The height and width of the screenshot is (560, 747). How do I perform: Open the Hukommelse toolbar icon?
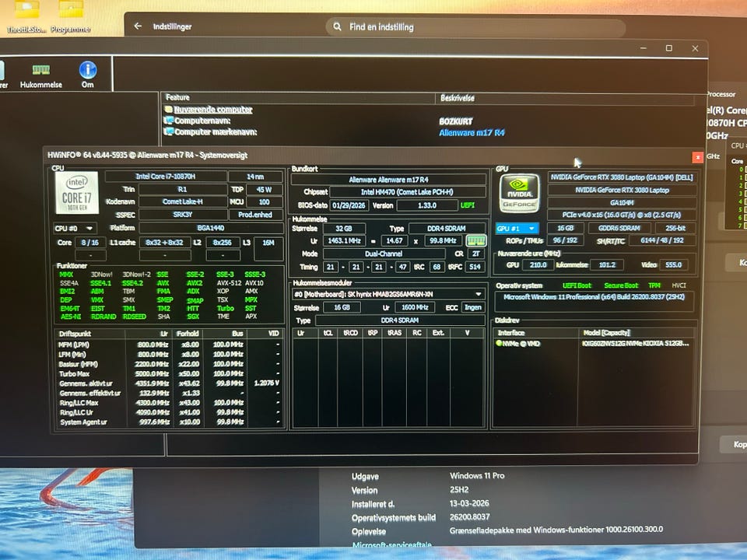point(40,75)
